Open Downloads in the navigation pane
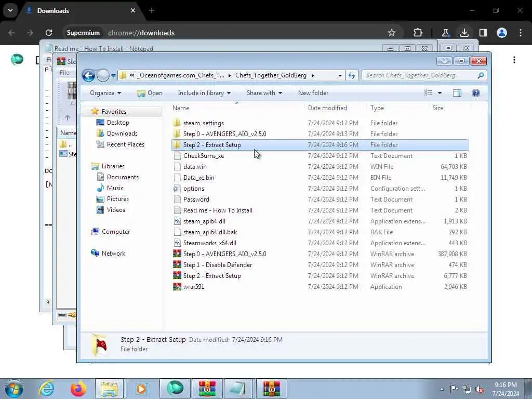The width and height of the screenshot is (532, 399). pos(122,134)
